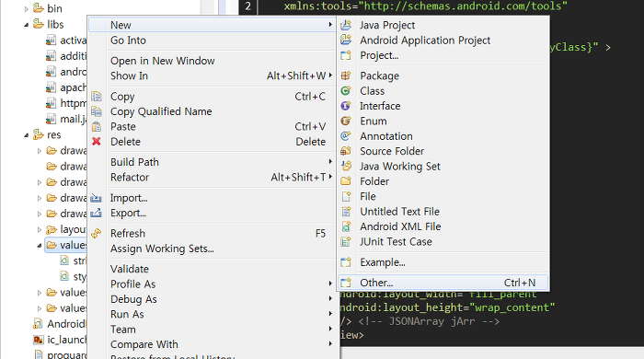Select the ic_launcher image file

66,340
